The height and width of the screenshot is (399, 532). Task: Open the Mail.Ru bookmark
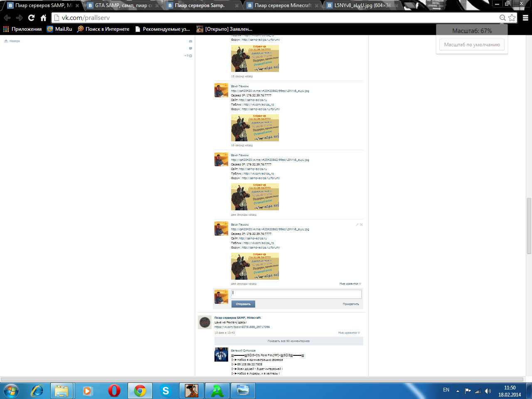59,29
